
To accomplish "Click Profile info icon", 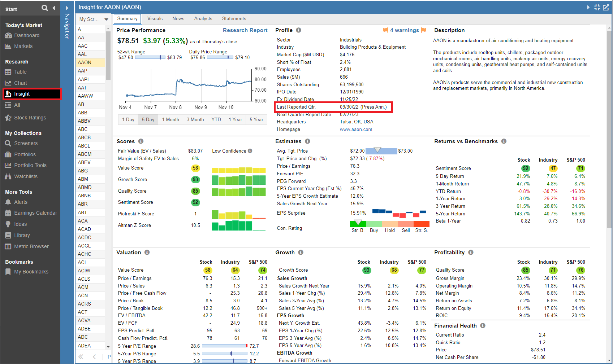I will [299, 30].
